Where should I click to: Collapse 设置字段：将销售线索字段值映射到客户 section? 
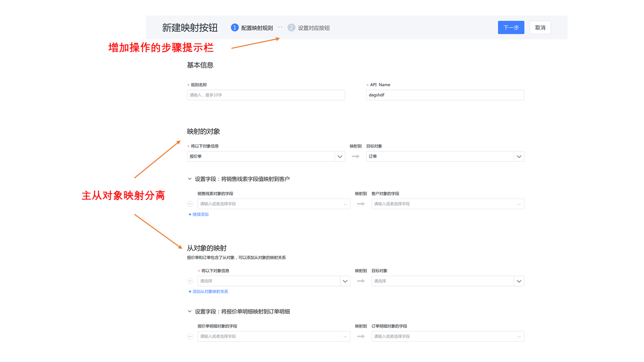coord(190,179)
